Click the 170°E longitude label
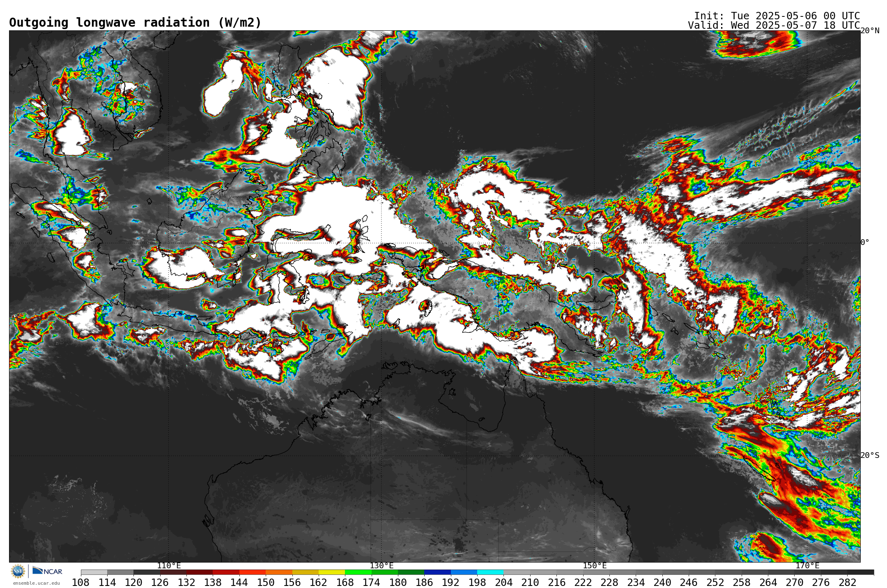Viewport: 887px width, 588px height. point(807,566)
